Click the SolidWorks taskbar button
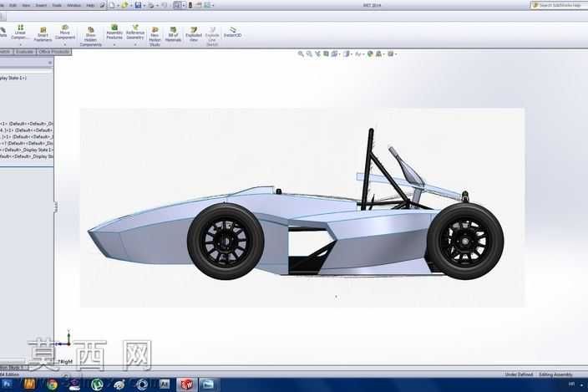The height and width of the screenshot is (392, 588). click(187, 384)
